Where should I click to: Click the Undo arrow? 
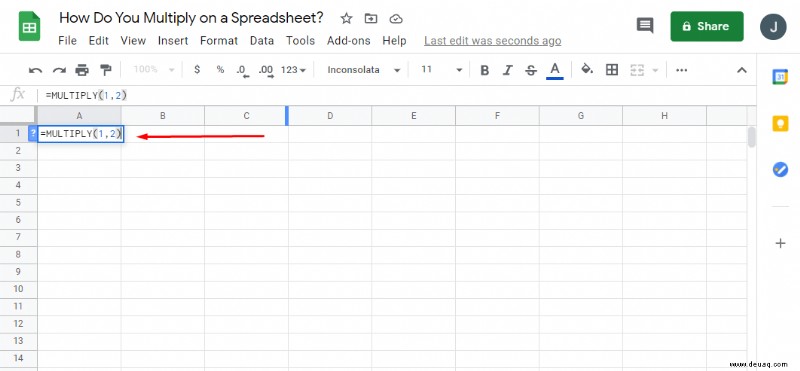click(35, 70)
